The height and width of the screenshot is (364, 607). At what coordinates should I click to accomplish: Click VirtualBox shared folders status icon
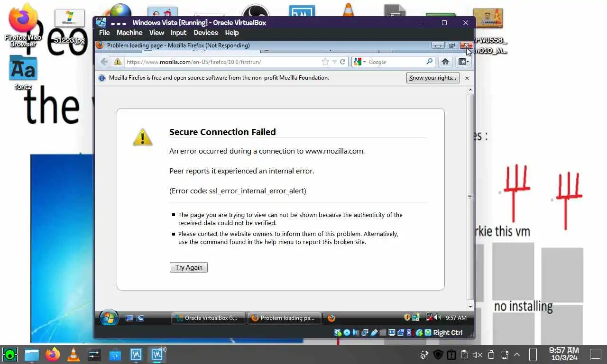click(x=383, y=333)
